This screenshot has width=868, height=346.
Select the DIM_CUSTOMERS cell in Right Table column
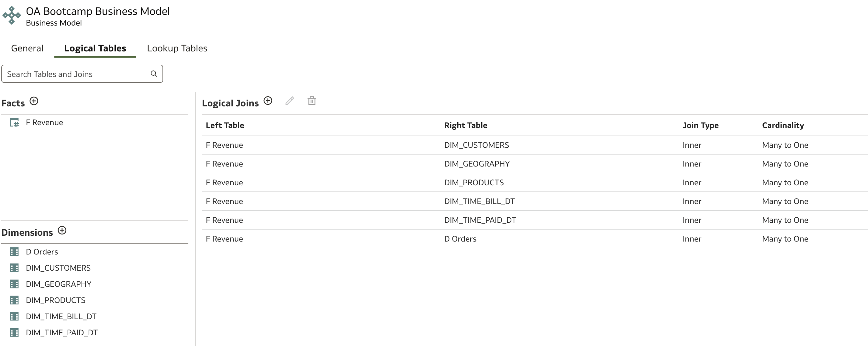476,145
